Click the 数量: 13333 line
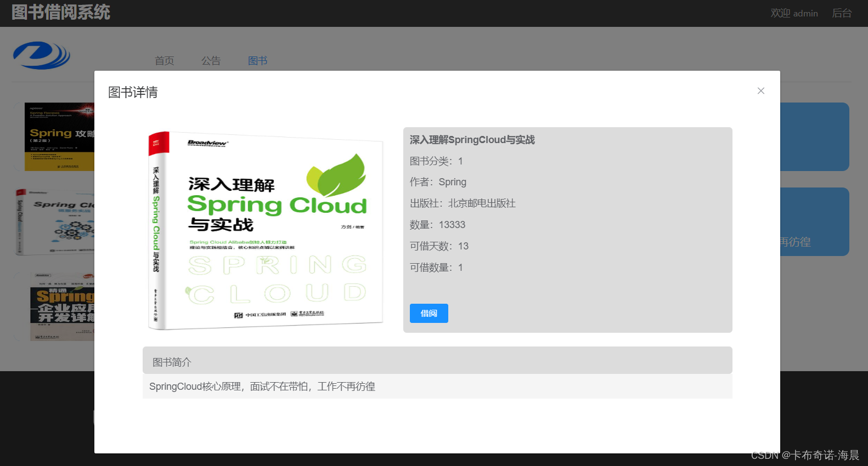Image resolution: width=868 pixels, height=466 pixels. tap(437, 225)
